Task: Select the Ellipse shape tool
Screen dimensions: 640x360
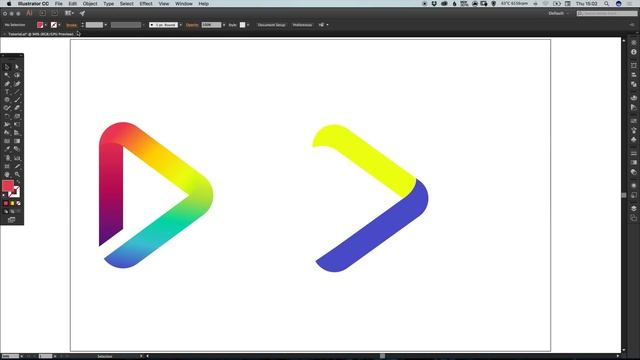Action: pos(7,100)
